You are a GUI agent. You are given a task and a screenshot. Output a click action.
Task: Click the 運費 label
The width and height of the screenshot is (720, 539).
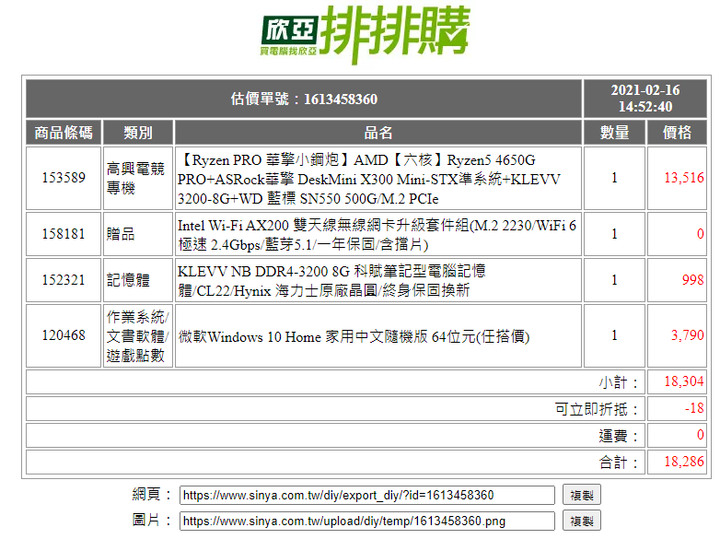coord(618,436)
